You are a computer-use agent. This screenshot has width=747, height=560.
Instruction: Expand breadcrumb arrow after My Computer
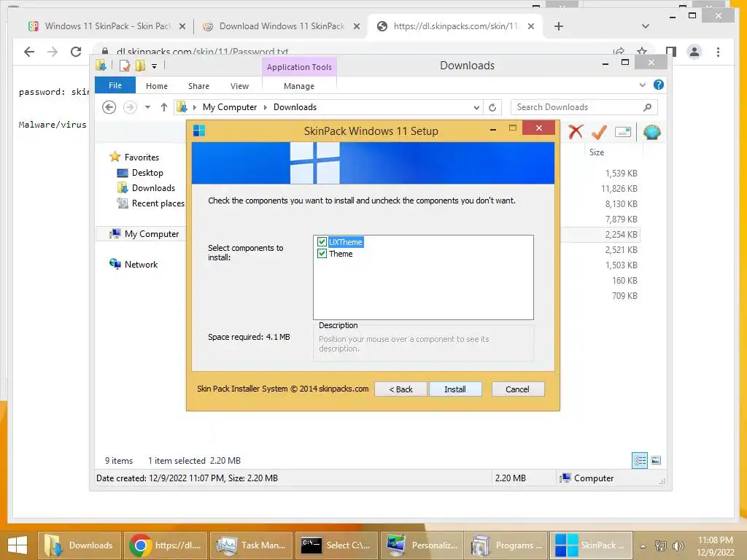pos(266,108)
